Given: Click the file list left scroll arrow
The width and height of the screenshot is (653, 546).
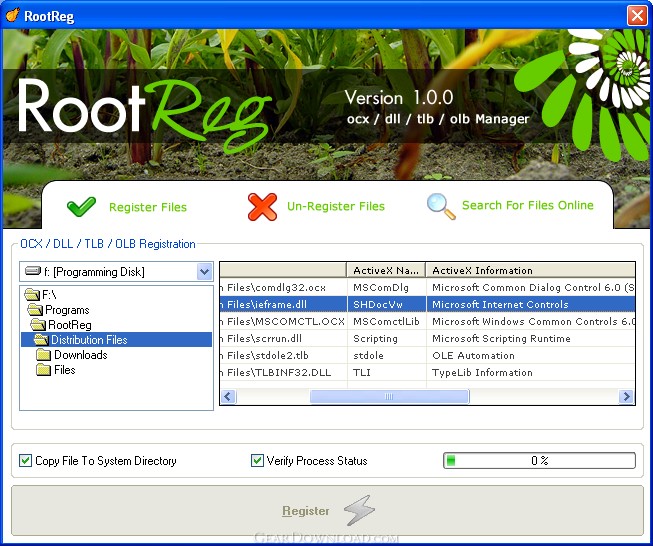Looking at the screenshot, I should pyautogui.click(x=228, y=396).
